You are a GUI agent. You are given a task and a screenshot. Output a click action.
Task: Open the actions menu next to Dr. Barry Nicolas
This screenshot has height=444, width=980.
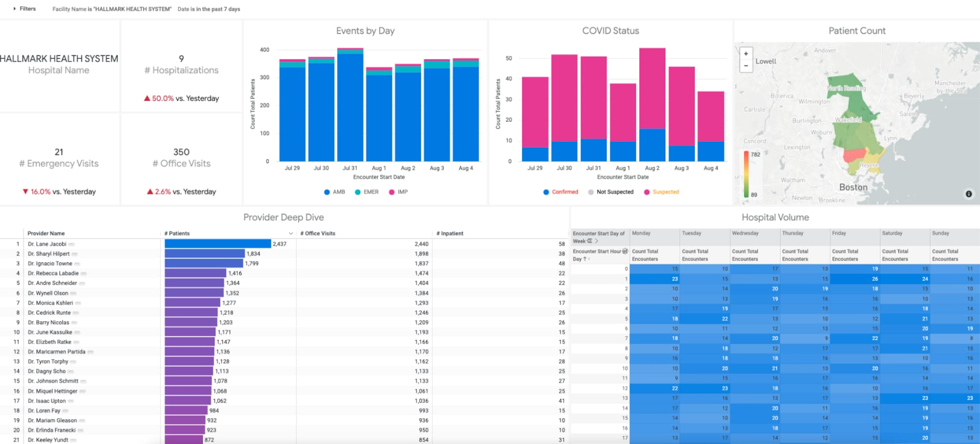coord(74,323)
